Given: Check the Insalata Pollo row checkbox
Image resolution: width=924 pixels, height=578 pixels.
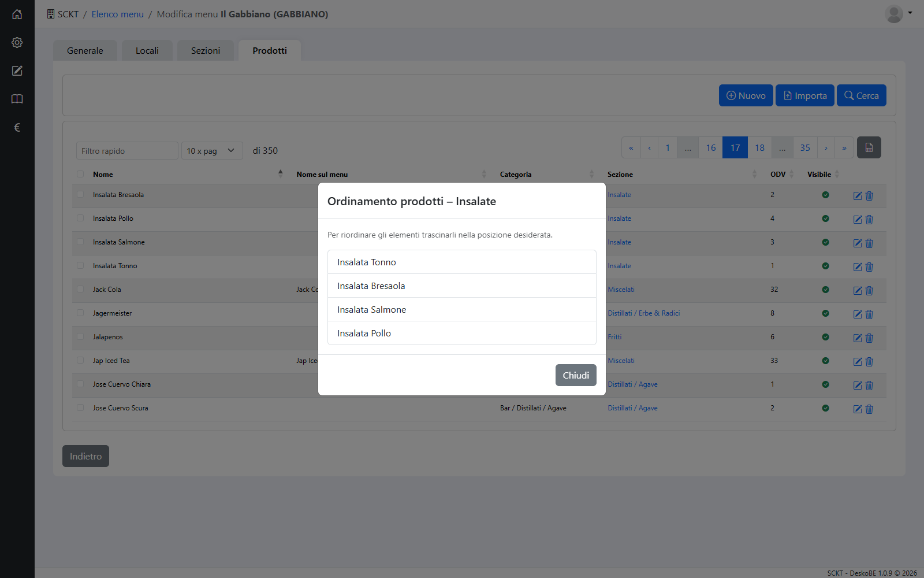Looking at the screenshot, I should (80, 218).
